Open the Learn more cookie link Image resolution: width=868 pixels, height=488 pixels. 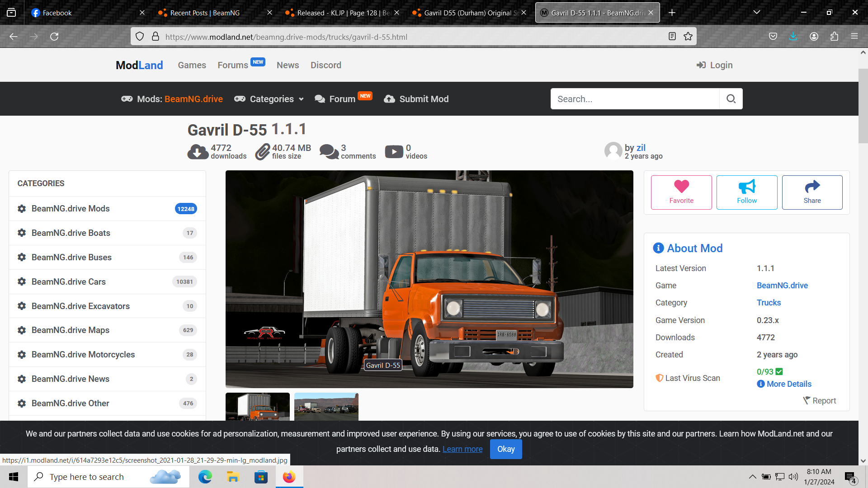coord(462,449)
